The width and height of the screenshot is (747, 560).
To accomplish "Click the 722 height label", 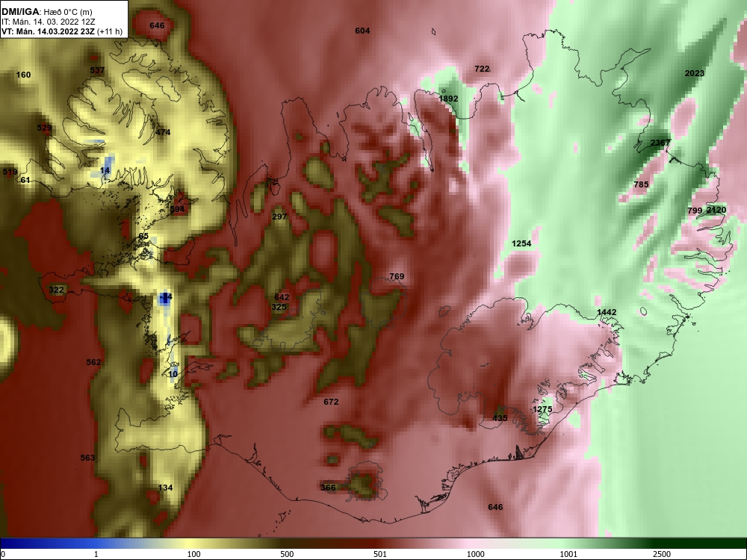I will pos(482,69).
